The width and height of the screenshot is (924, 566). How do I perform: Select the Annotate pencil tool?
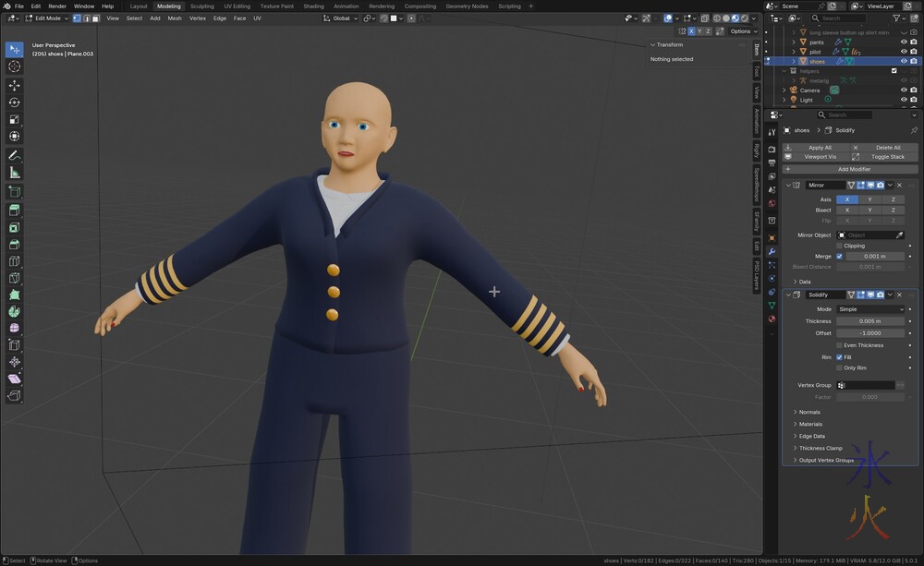(15, 155)
